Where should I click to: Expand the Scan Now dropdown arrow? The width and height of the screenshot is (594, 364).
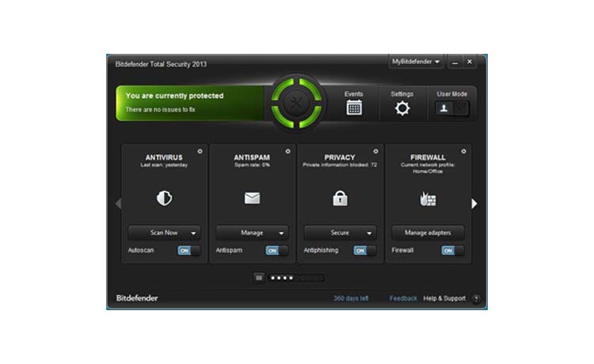coord(193,233)
